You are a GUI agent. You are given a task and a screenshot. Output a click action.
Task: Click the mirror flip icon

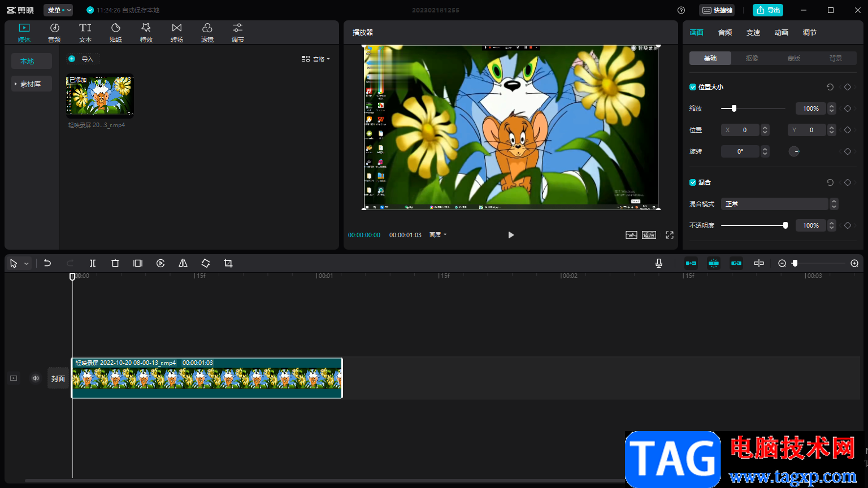coord(183,263)
